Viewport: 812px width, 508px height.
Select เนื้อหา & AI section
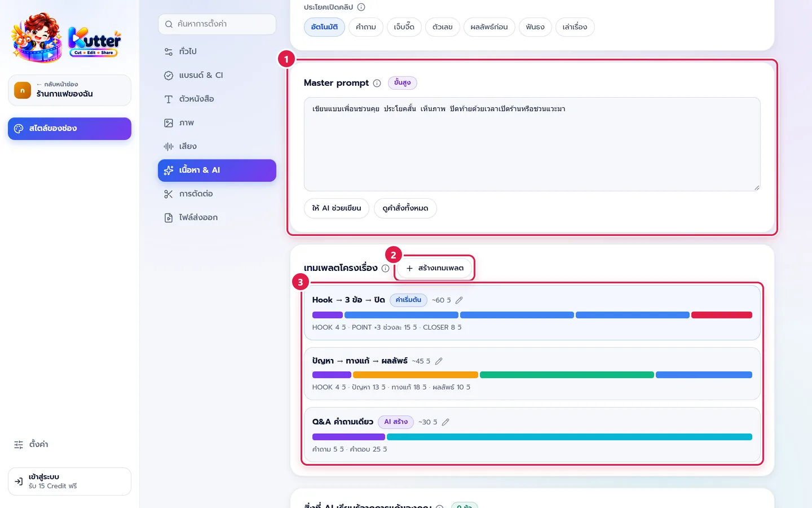[x=217, y=170]
